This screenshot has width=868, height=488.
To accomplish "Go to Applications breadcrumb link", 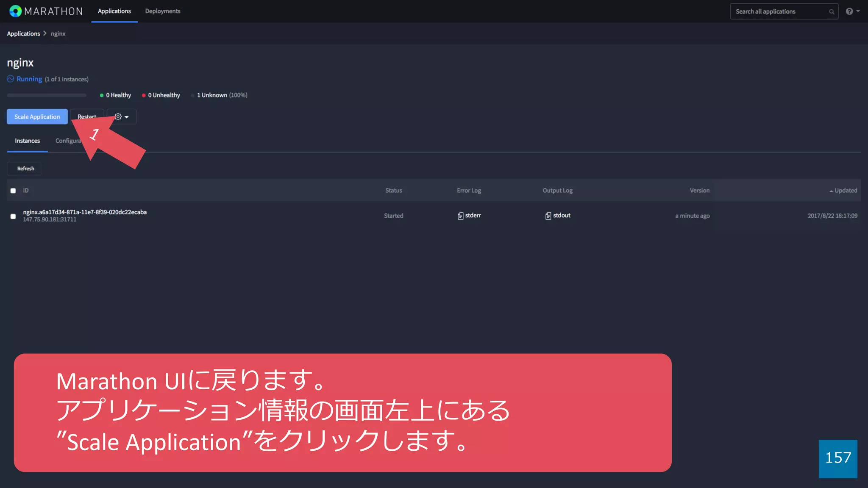I will pos(23,33).
